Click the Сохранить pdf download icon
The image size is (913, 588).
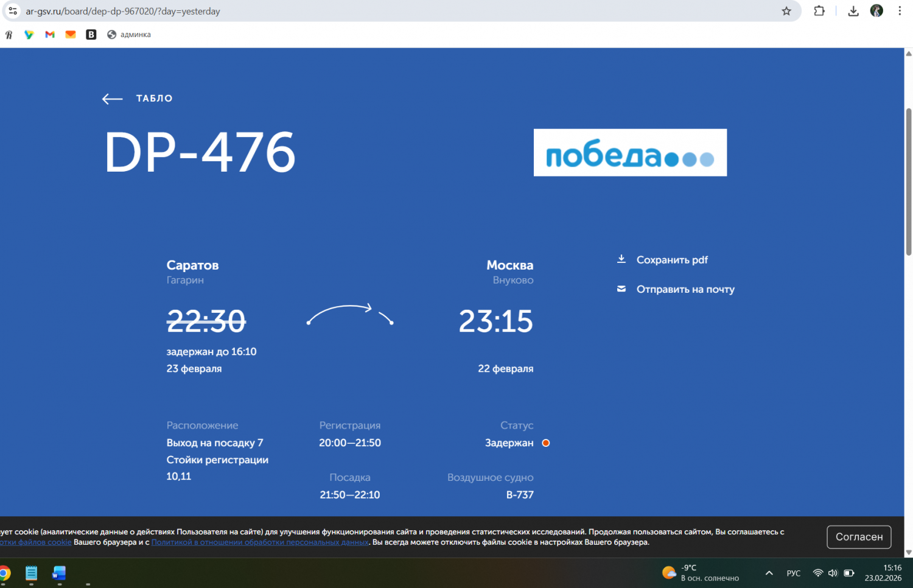(621, 259)
